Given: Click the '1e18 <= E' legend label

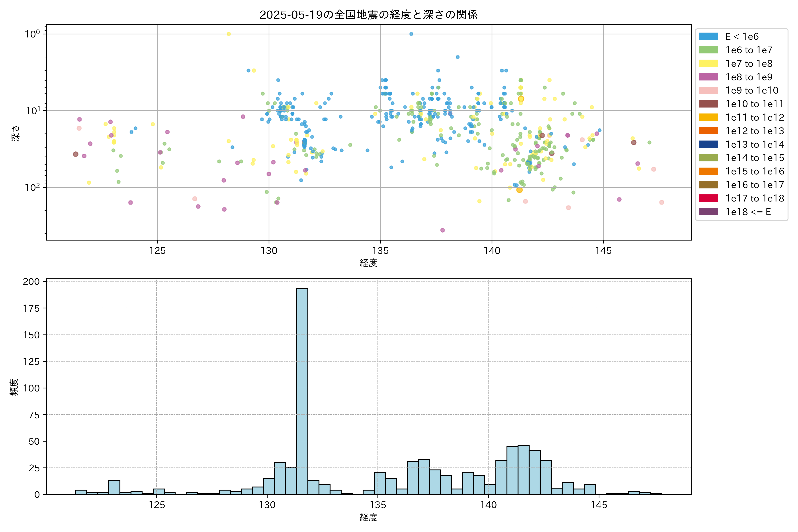Looking at the screenshot, I should pyautogui.click(x=748, y=212).
